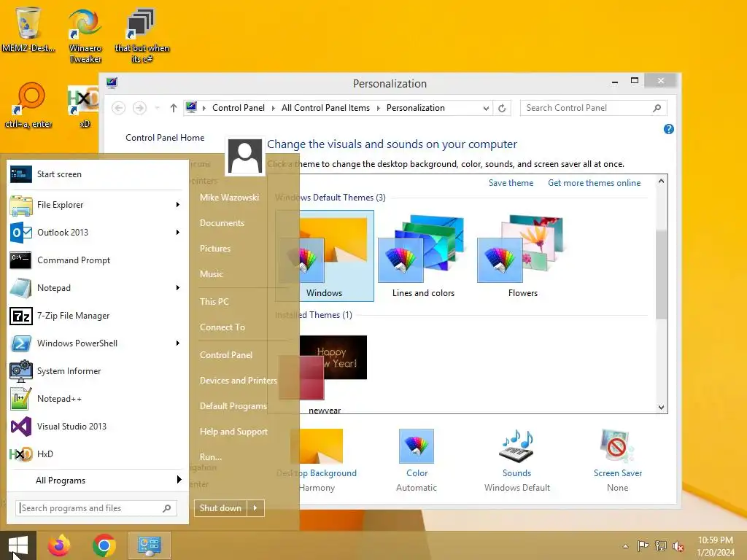Expand File Explorer jump list arrow
Image resolution: width=747 pixels, height=560 pixels.
click(178, 205)
